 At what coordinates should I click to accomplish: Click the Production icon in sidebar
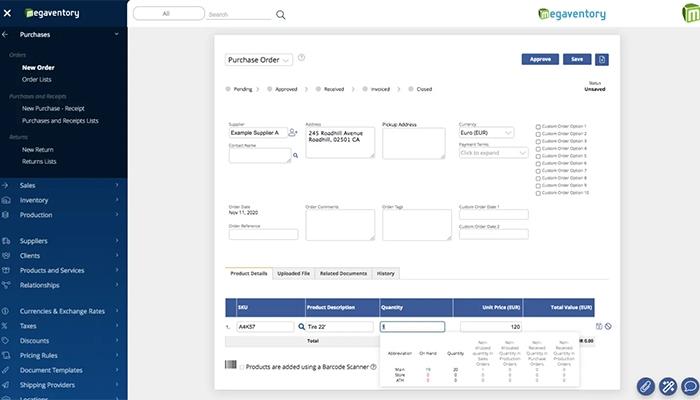(x=5, y=215)
